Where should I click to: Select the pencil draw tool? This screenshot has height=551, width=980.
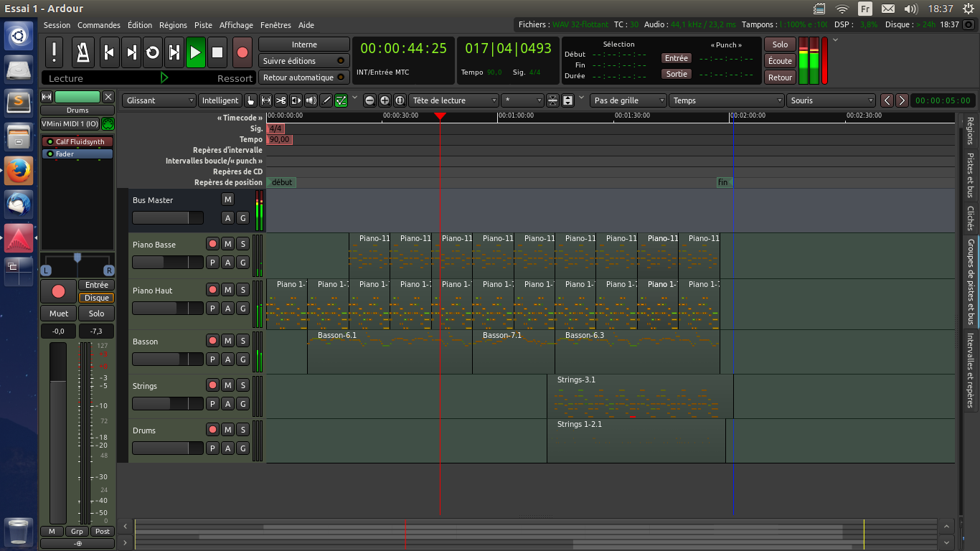coord(326,100)
